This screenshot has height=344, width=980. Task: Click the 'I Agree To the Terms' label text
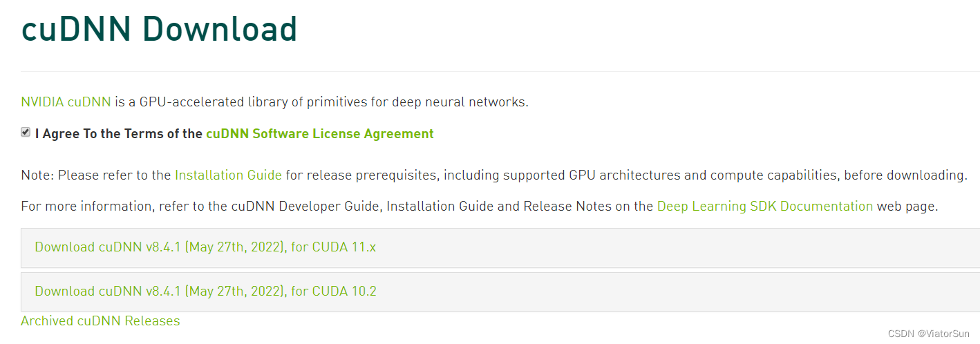coord(119,134)
